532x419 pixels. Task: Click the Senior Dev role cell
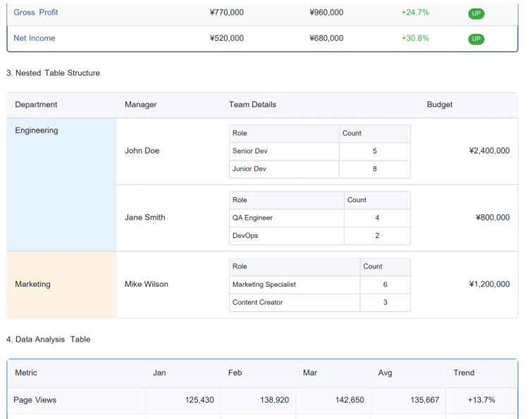click(250, 151)
